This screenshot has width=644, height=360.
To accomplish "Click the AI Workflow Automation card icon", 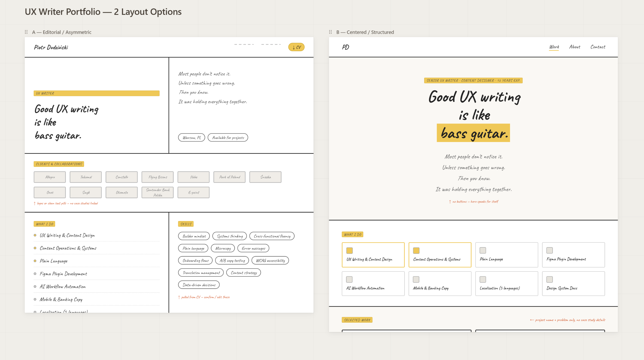I will (x=349, y=279).
